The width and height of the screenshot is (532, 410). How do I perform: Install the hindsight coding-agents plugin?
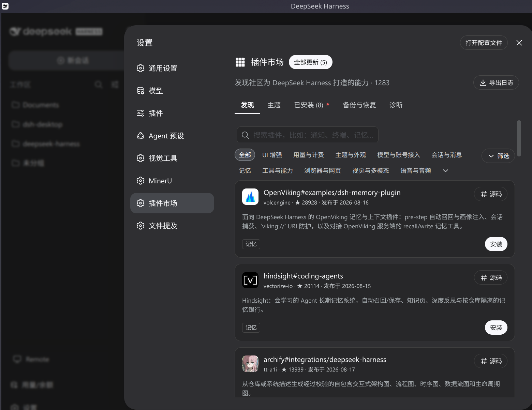point(496,328)
